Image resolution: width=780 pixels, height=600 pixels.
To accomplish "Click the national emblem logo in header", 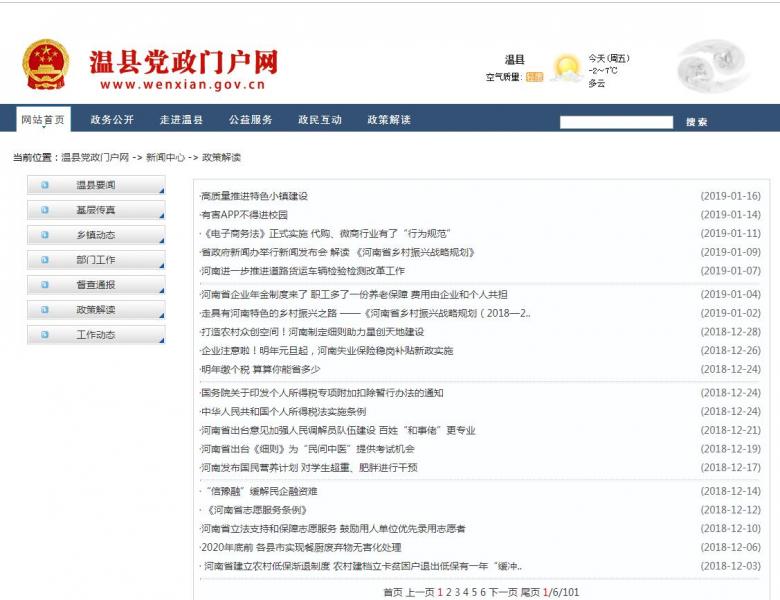I will pyautogui.click(x=46, y=66).
